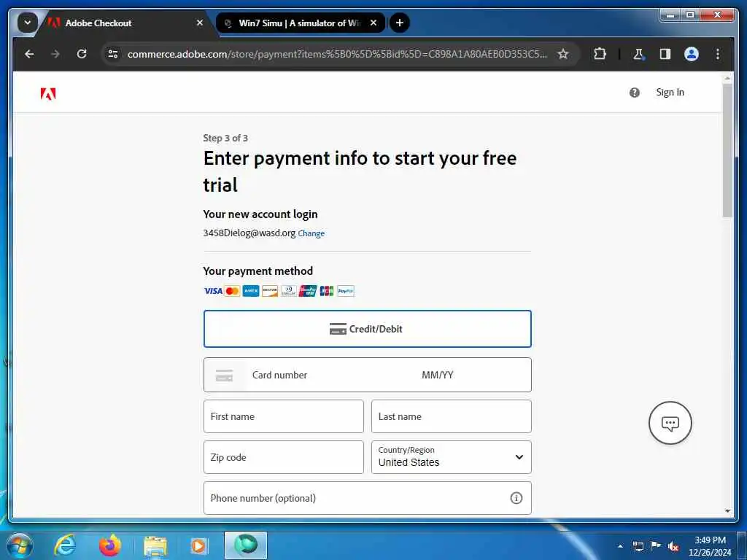Switch to the Win7 Simu tab
This screenshot has width=747, height=560.
(300, 23)
